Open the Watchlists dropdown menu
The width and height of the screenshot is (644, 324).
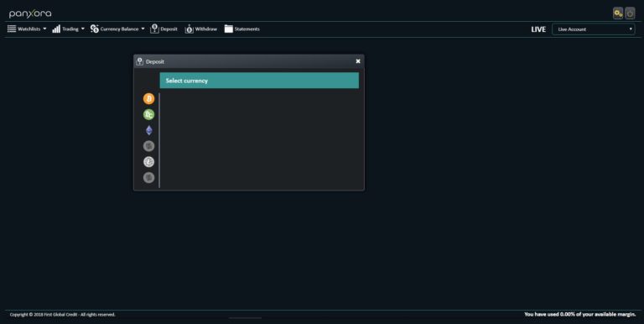click(27, 29)
